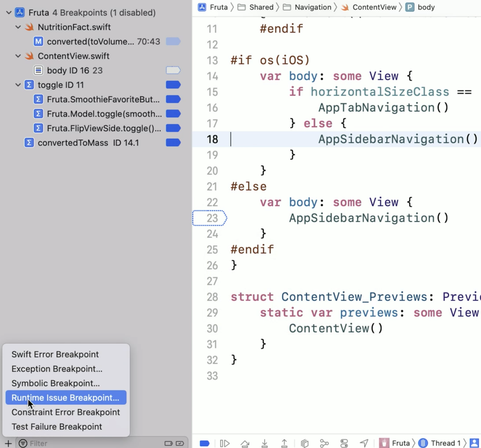Viewport: 481px width, 448px height.
Task: Click the Navigation folder breadcrumb
Action: coord(307,7)
